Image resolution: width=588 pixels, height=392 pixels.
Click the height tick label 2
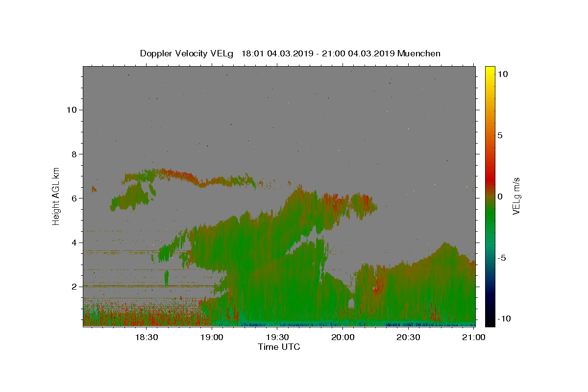[x=74, y=287]
